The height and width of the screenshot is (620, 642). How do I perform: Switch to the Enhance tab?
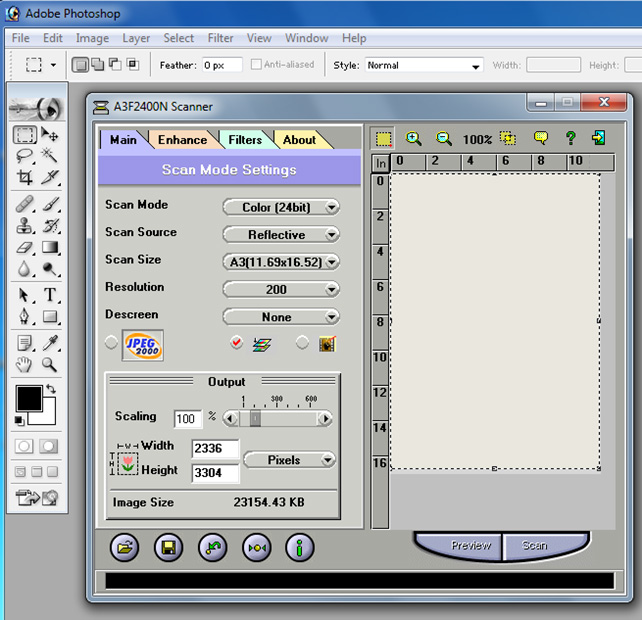pos(183,140)
